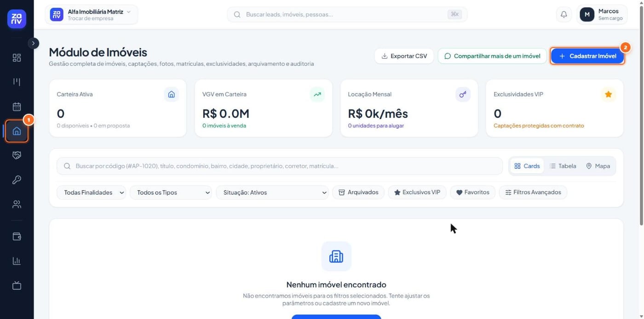
Task: Select the house Imóveis icon in sidebar
Action: coord(17,131)
